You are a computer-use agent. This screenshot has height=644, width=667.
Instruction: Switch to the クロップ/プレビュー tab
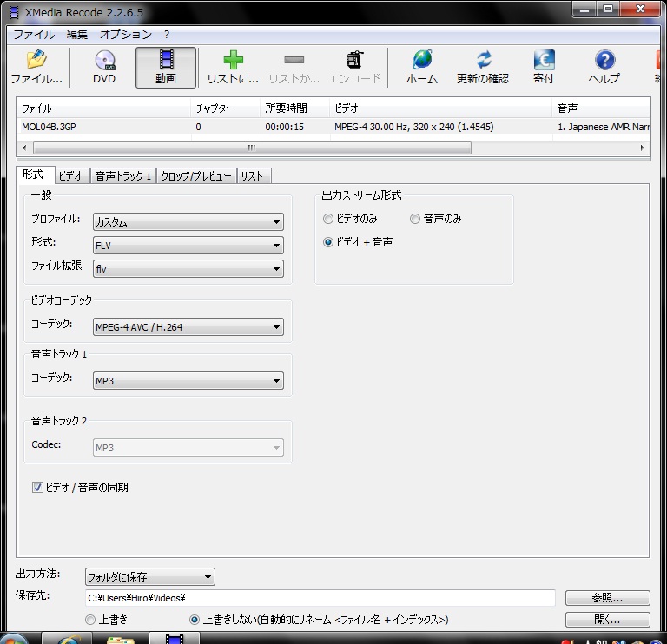(x=197, y=176)
